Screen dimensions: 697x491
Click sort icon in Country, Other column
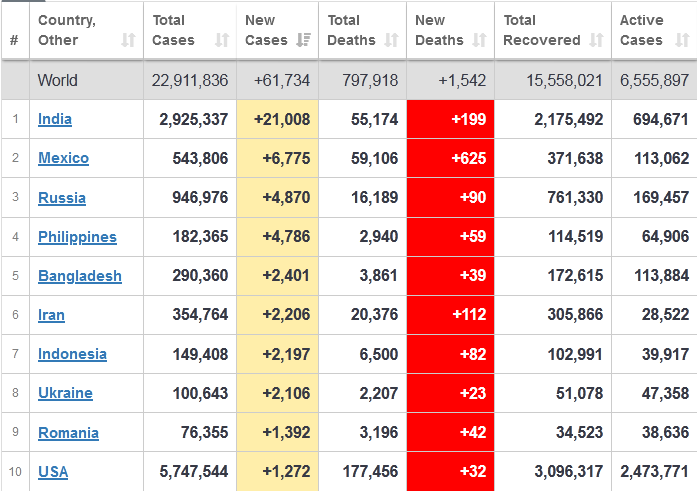coord(128,40)
